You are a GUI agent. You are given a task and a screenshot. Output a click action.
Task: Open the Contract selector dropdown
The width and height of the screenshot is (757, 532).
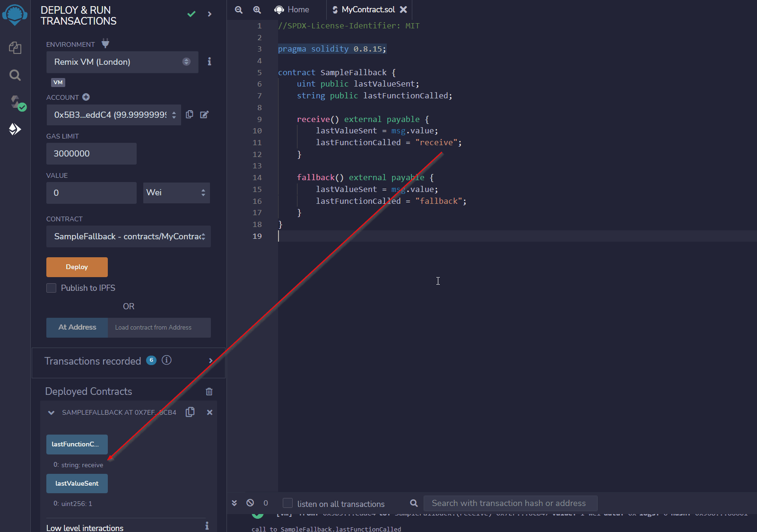click(x=129, y=236)
